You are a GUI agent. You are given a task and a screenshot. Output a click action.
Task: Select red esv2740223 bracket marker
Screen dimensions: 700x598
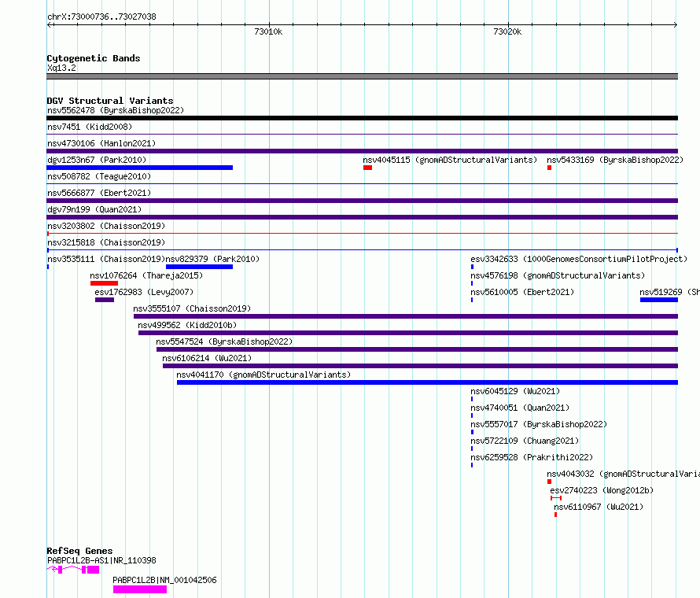(556, 498)
